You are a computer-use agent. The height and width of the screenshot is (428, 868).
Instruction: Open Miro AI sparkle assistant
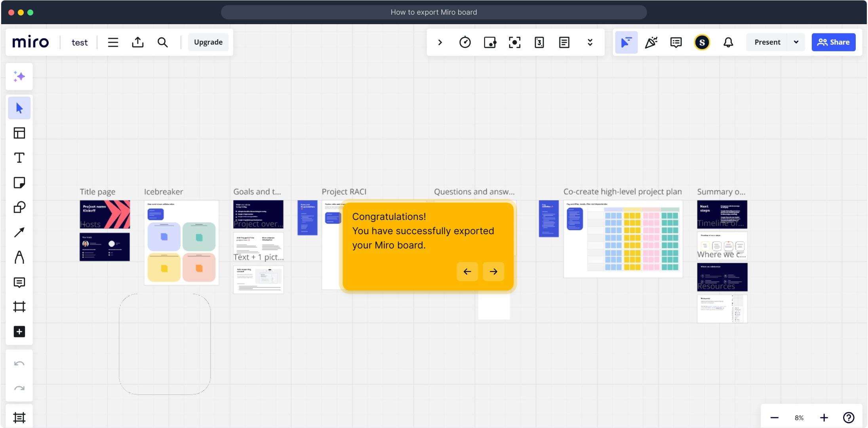[x=19, y=76]
